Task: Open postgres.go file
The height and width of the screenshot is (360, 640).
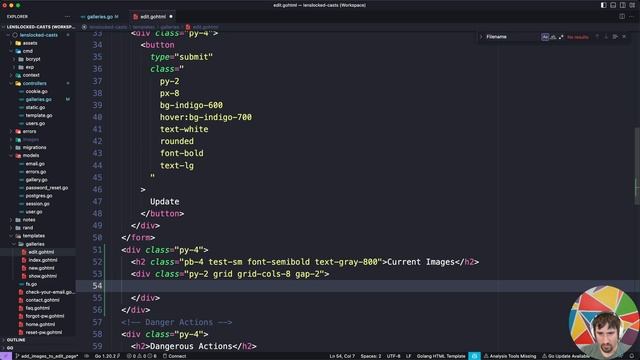Action: tap(39, 196)
